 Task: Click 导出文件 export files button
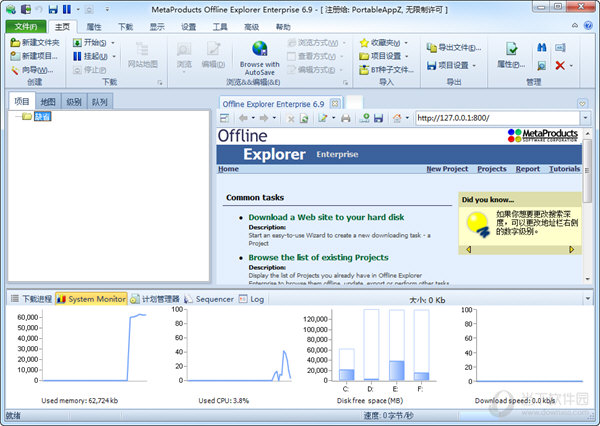(454, 47)
